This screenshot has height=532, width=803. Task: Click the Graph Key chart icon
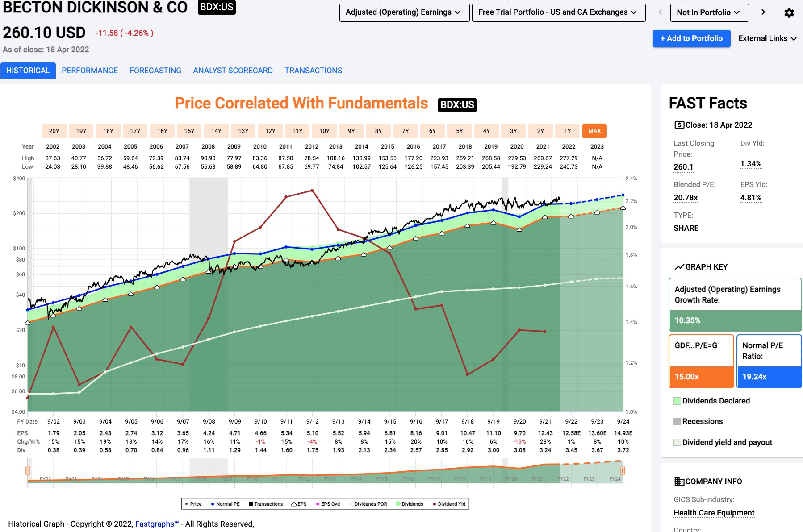click(679, 267)
